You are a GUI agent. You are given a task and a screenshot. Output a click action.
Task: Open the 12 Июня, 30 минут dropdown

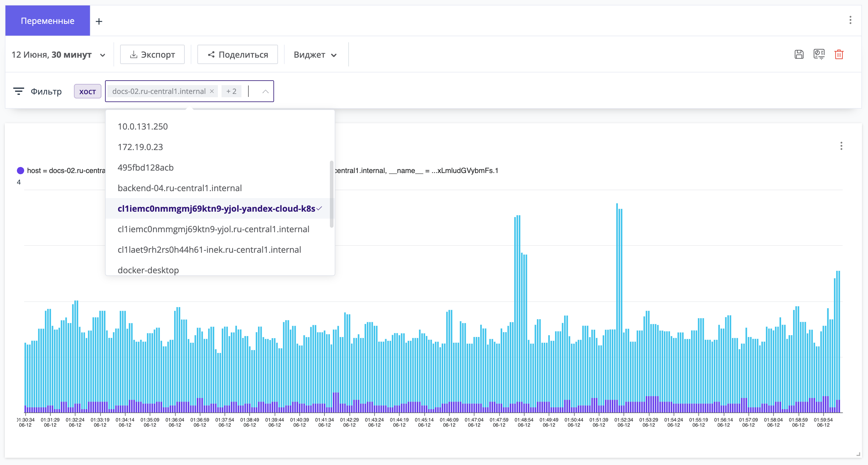[x=59, y=55]
